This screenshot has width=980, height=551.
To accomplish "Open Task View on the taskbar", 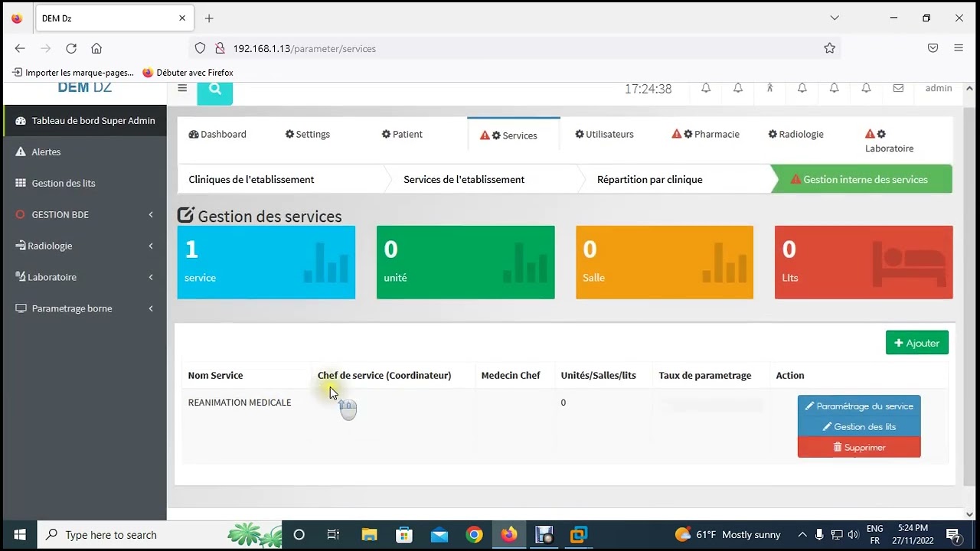I will point(333,534).
